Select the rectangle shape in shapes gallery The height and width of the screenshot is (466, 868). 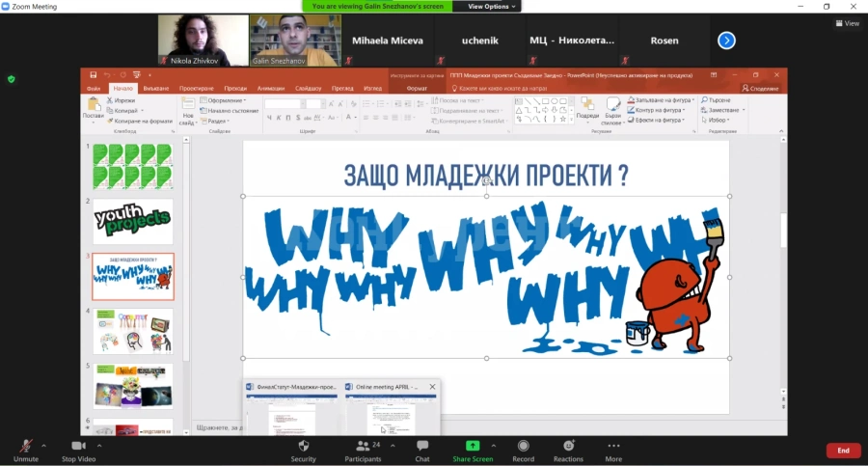(x=545, y=101)
